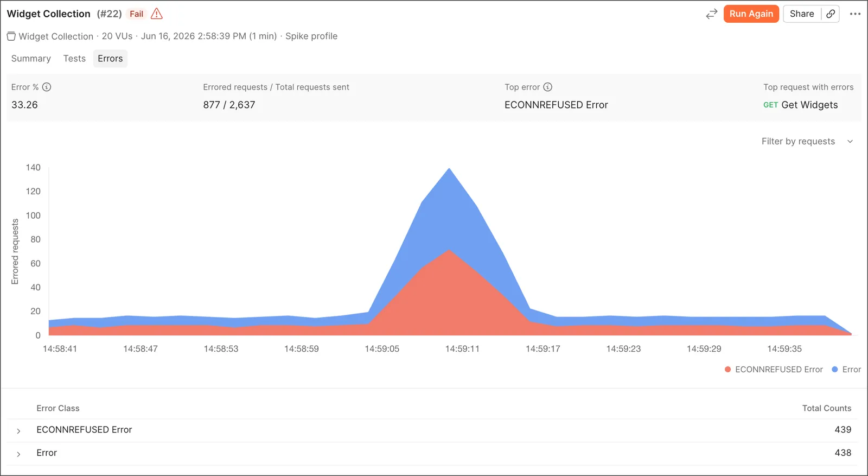
Task: Click the Widget Collection link in the subtitle
Action: 56,36
